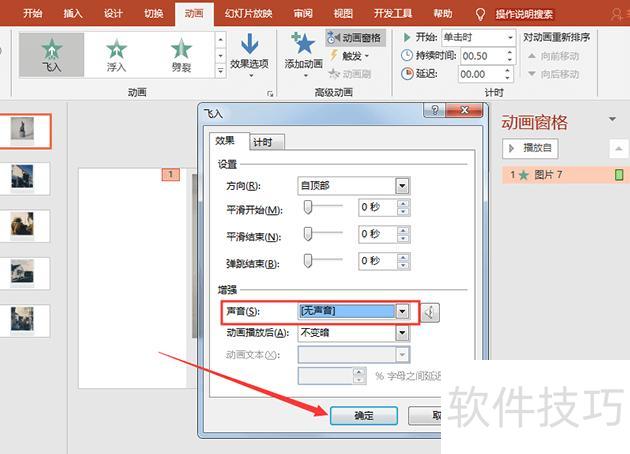
Task: Adjust the 弹跳结束 slider handle
Action: pyautogui.click(x=308, y=260)
